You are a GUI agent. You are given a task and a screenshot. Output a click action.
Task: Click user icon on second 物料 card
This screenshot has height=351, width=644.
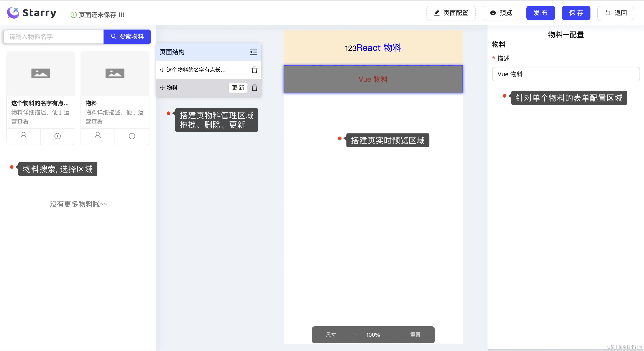(97, 136)
